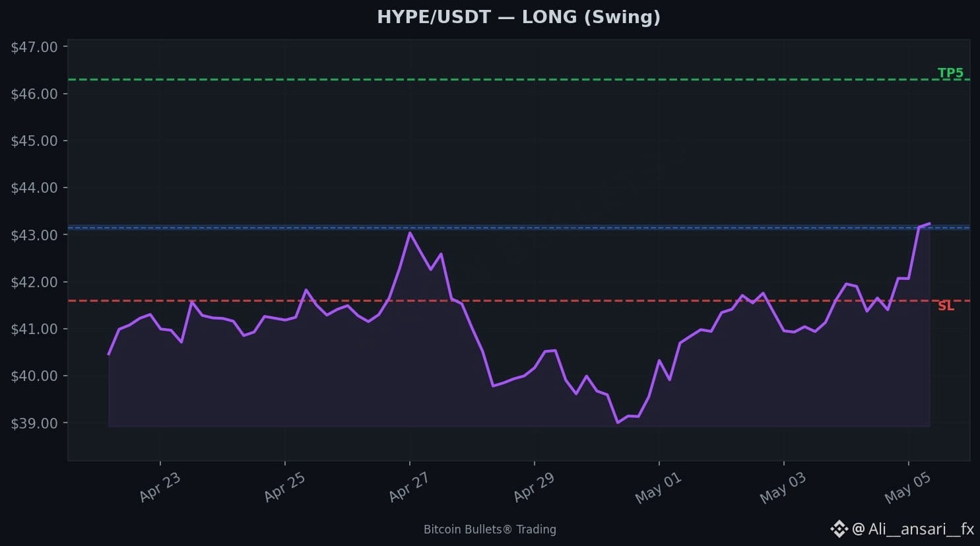Image resolution: width=980 pixels, height=546 pixels.
Task: Click the "@Ali__ansari__fx" username
Action: click(x=913, y=529)
